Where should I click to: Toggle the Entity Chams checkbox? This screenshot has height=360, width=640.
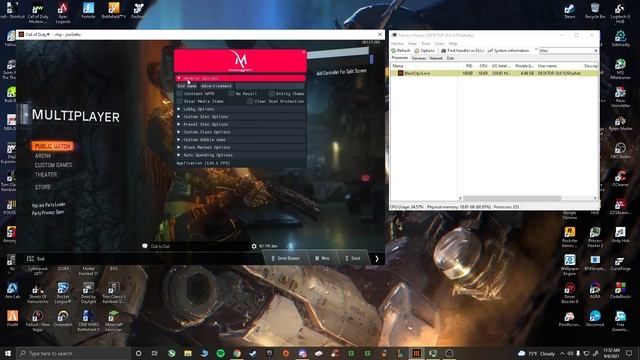[271, 93]
